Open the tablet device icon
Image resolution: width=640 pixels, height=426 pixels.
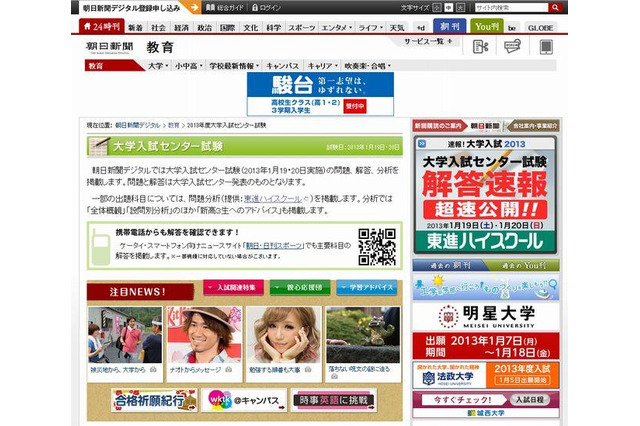tap(546, 47)
